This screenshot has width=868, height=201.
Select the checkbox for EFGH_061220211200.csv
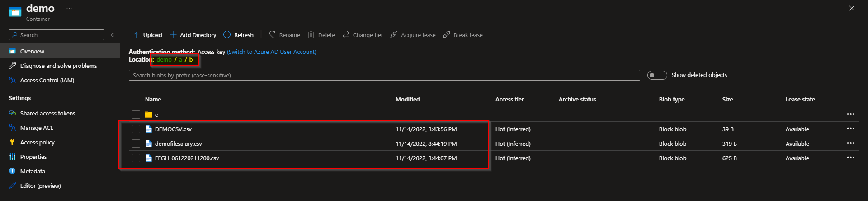tap(136, 158)
